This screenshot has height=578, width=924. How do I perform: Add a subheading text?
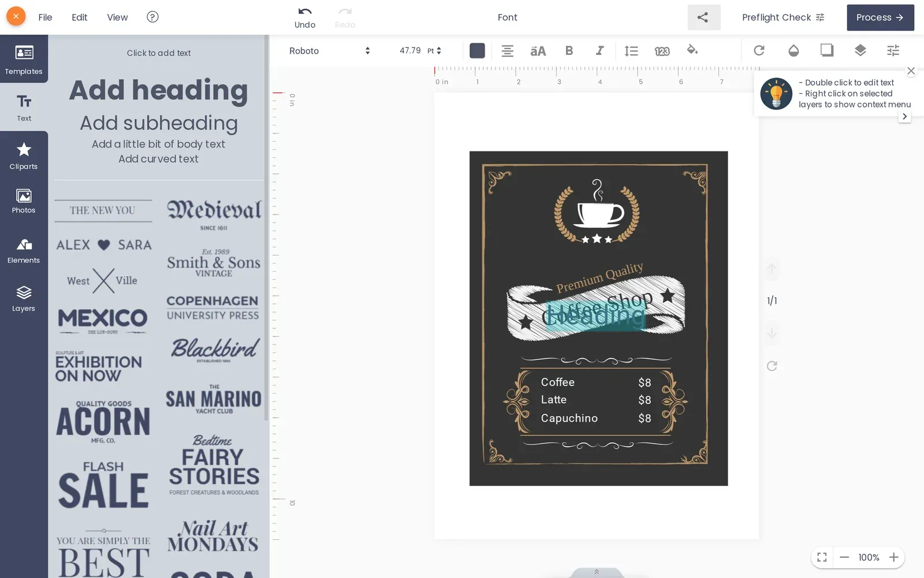pyautogui.click(x=158, y=123)
